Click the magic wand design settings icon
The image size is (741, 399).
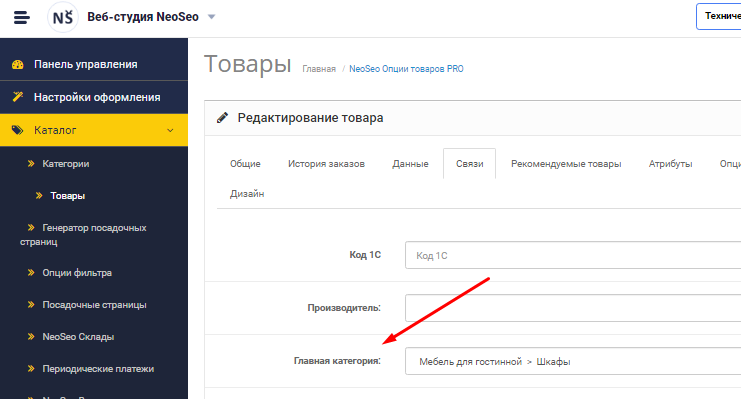coord(17,97)
